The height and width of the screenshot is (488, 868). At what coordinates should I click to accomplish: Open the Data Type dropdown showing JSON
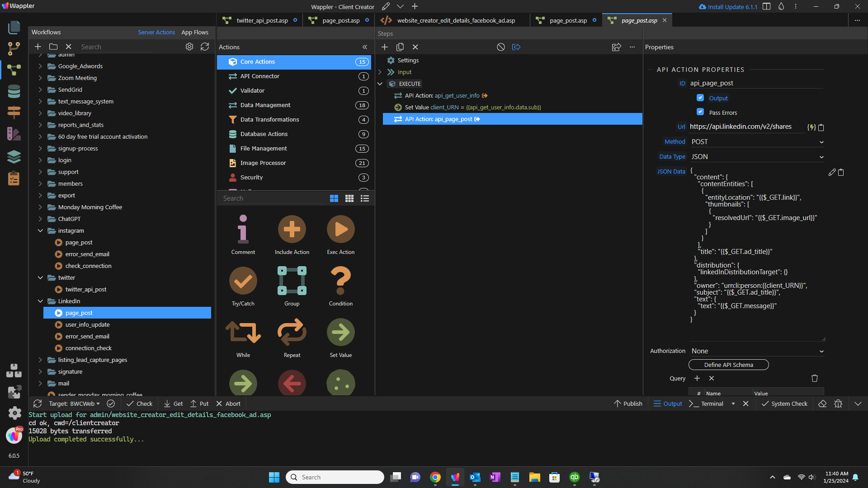pyautogui.click(x=757, y=157)
